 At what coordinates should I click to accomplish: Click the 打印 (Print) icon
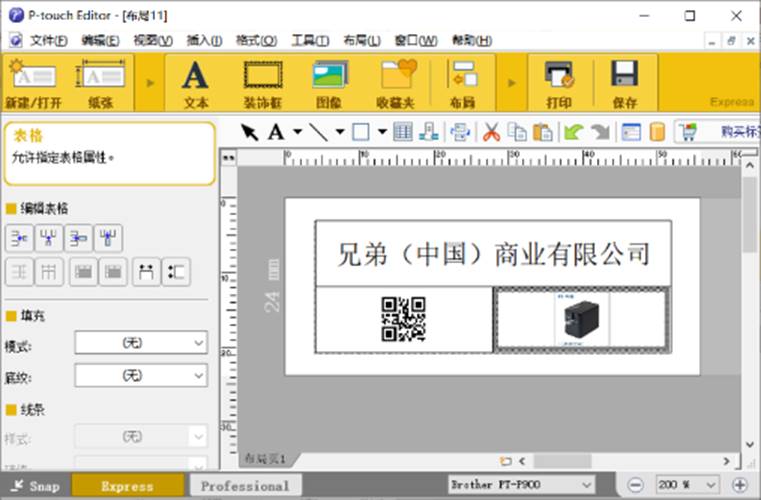pyautogui.click(x=559, y=83)
